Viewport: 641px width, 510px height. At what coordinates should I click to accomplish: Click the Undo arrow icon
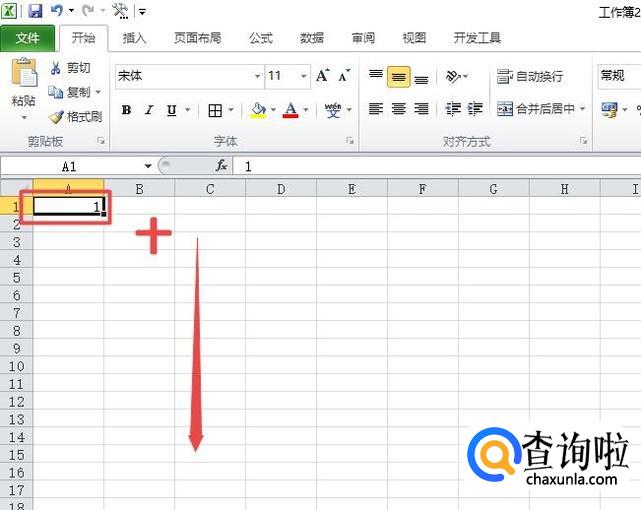pos(57,10)
